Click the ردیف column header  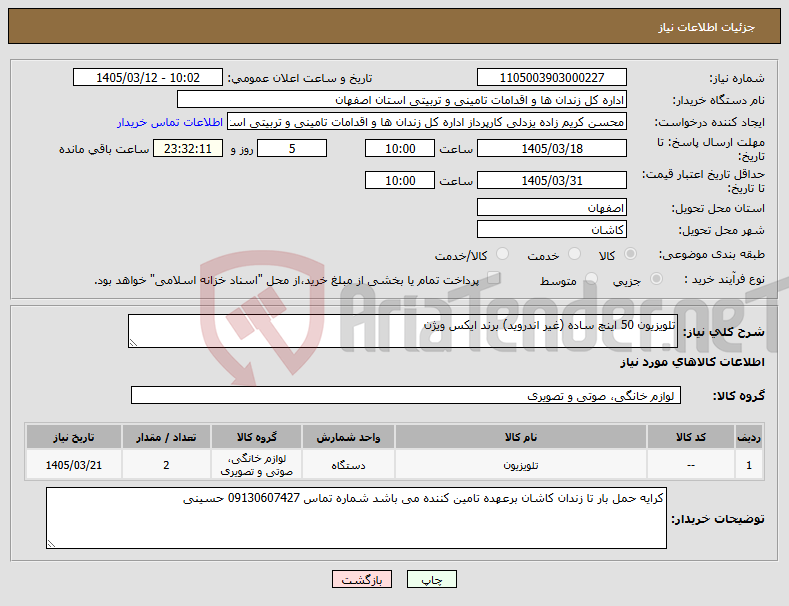pos(749,437)
